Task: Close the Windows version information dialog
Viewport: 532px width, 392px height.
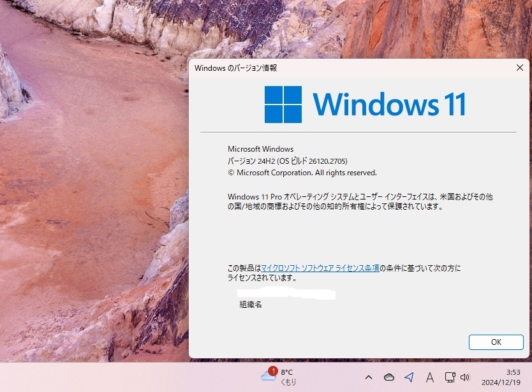Action: tap(519, 68)
